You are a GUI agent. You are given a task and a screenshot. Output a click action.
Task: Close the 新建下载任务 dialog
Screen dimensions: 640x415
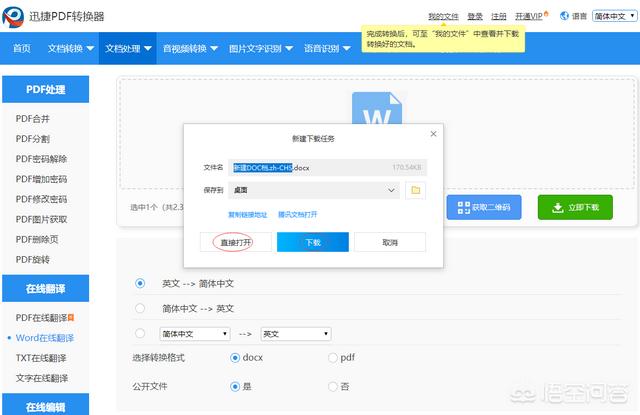(x=433, y=134)
